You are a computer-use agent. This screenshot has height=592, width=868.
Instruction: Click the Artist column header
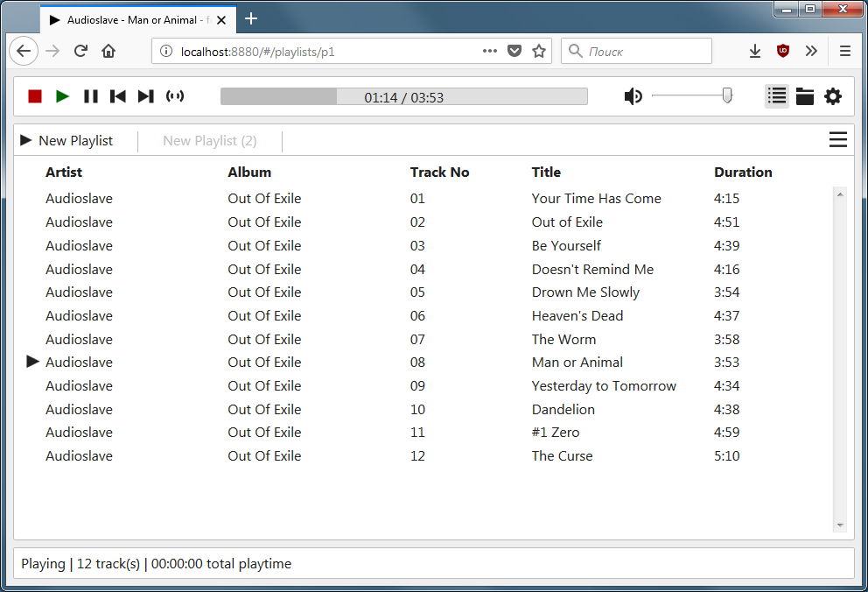tap(64, 173)
